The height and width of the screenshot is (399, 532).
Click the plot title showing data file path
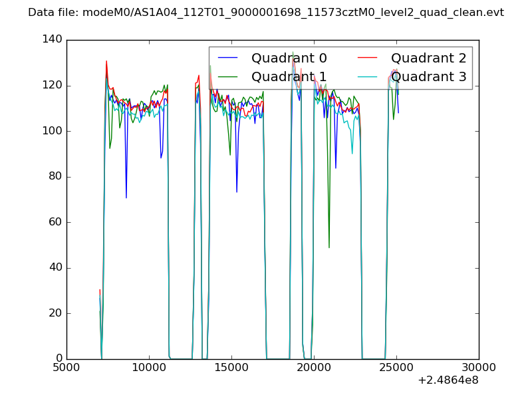pos(266,13)
